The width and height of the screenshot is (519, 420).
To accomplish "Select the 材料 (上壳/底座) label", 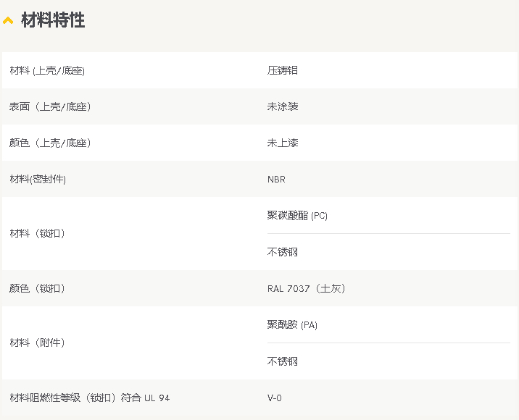I will click(x=47, y=70).
